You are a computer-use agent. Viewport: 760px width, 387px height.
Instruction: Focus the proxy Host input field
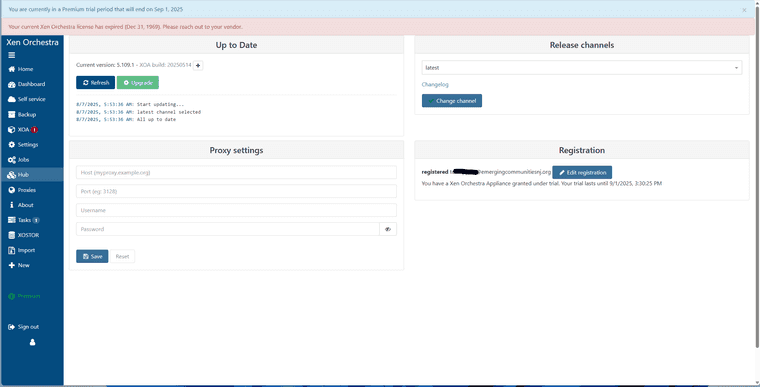[236, 172]
